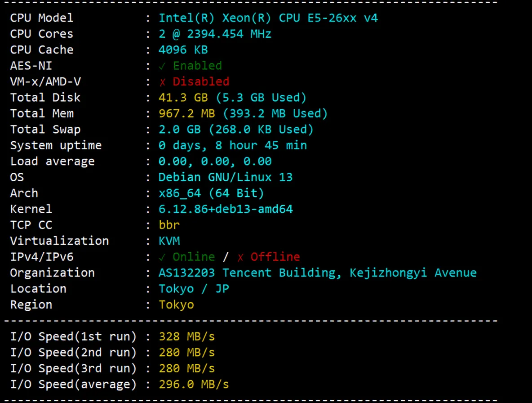532x403 pixels.
Task: Click the 'Kernel' label
Action: coord(31,209)
